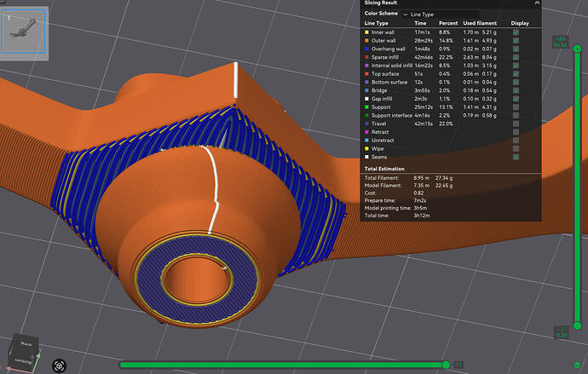This screenshot has height=374, width=588.
Task: Click the "Travel" row label
Action: [378, 124]
